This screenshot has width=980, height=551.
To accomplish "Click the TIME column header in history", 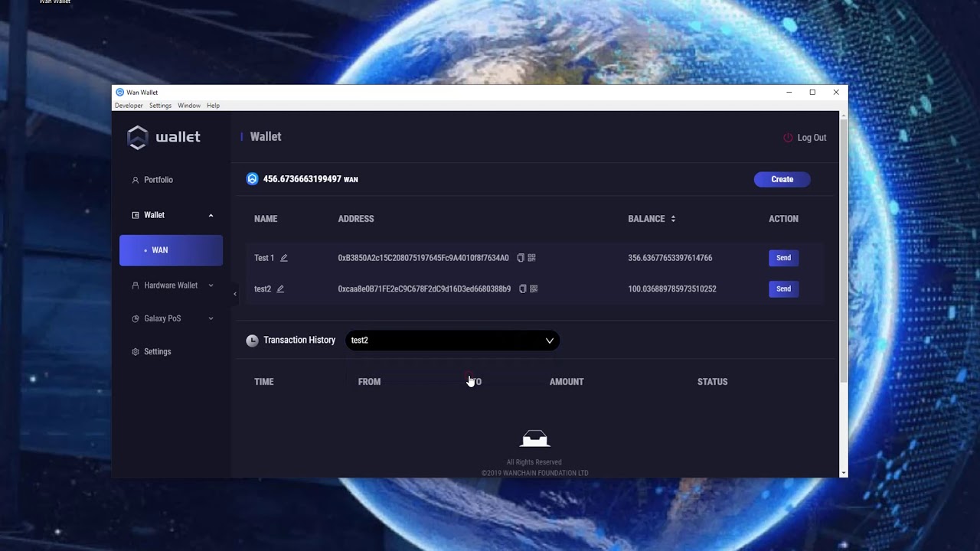I will (x=264, y=382).
